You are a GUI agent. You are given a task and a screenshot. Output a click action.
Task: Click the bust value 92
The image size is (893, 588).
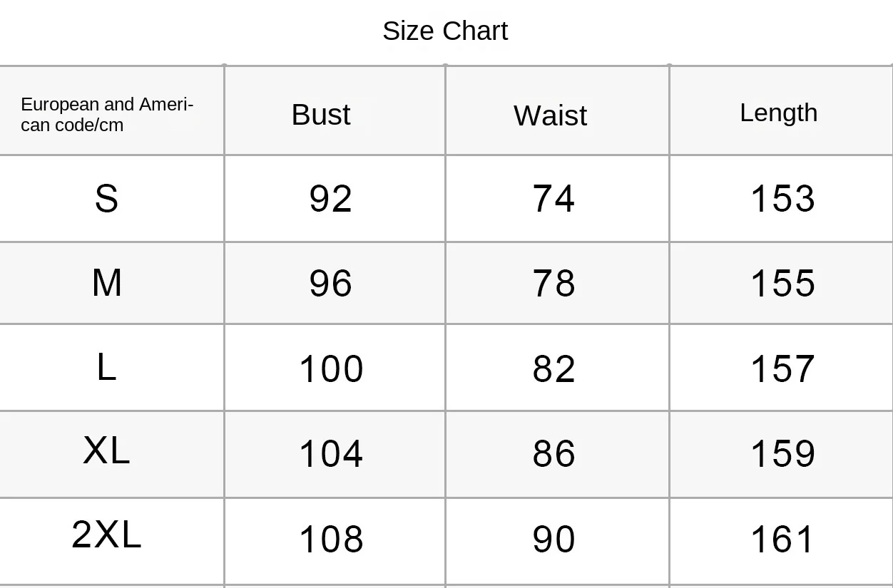(330, 199)
